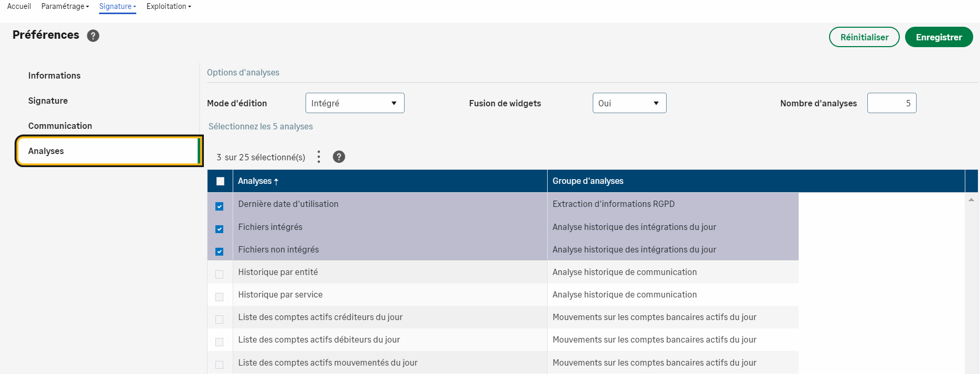Expand the Paramétrage menu
The height and width of the screenshot is (374, 980).
[65, 6]
